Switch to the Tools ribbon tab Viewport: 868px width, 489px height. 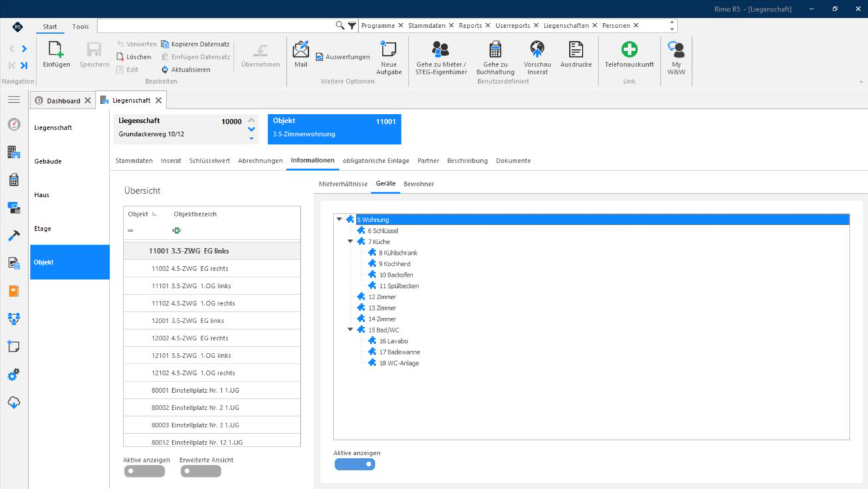[81, 26]
